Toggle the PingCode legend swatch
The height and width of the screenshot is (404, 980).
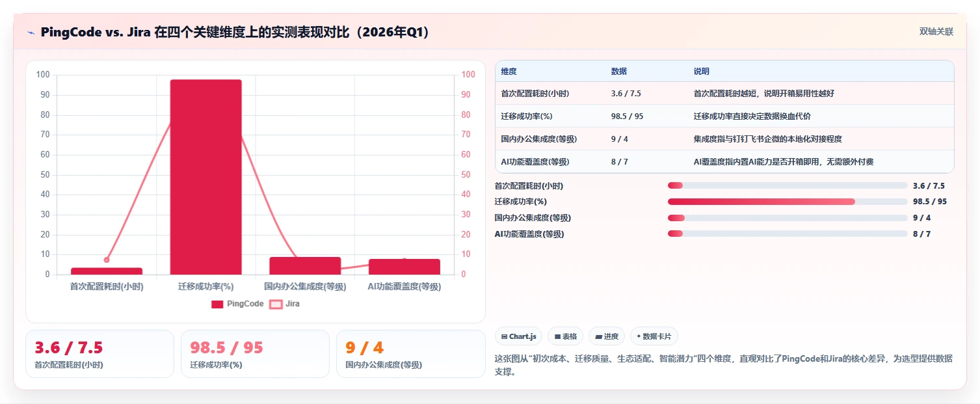(x=217, y=304)
